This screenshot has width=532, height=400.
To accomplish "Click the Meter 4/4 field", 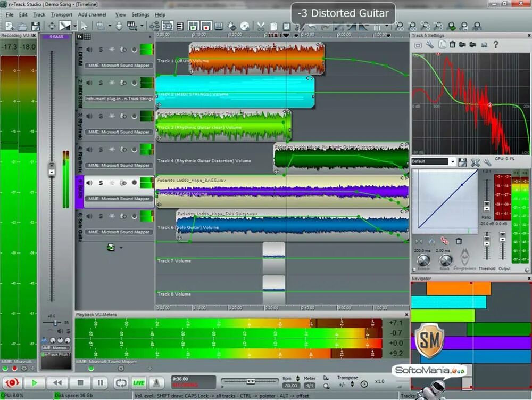I will point(309,386).
